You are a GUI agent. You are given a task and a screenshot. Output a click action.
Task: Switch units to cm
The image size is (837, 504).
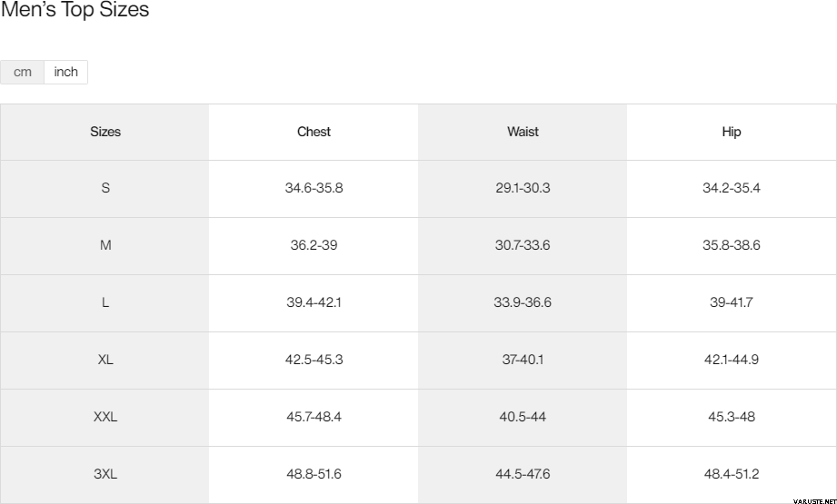pyautogui.click(x=23, y=72)
